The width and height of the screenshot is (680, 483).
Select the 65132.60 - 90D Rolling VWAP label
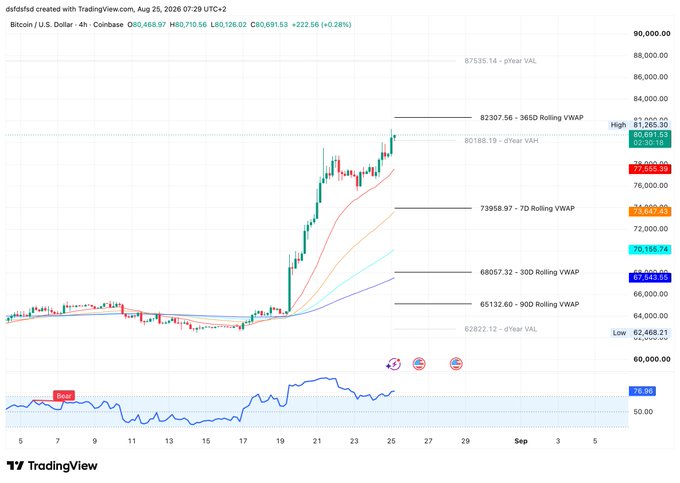tap(530, 304)
